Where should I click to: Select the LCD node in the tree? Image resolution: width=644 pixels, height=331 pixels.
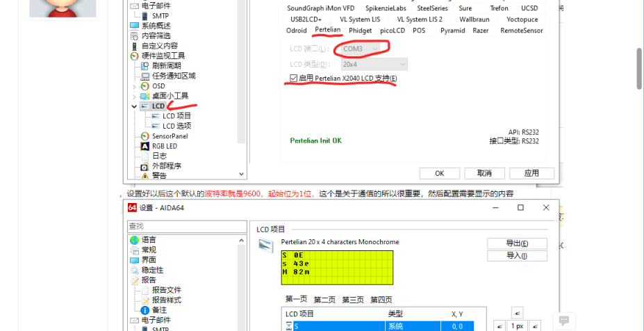click(158, 106)
